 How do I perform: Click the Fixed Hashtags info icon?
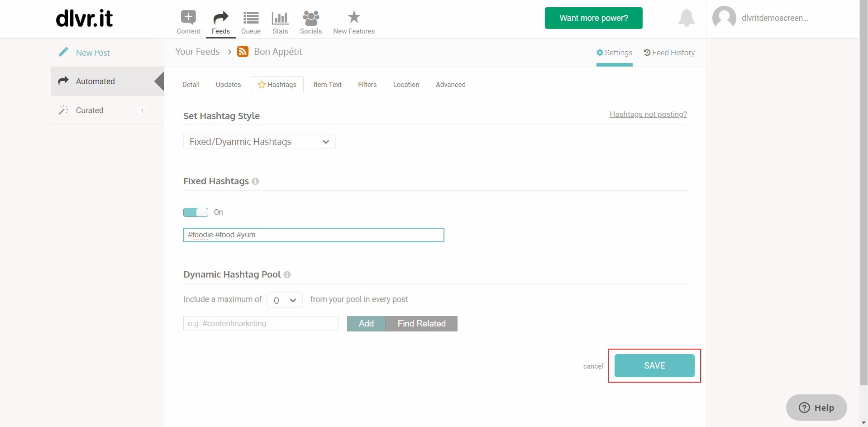click(255, 181)
